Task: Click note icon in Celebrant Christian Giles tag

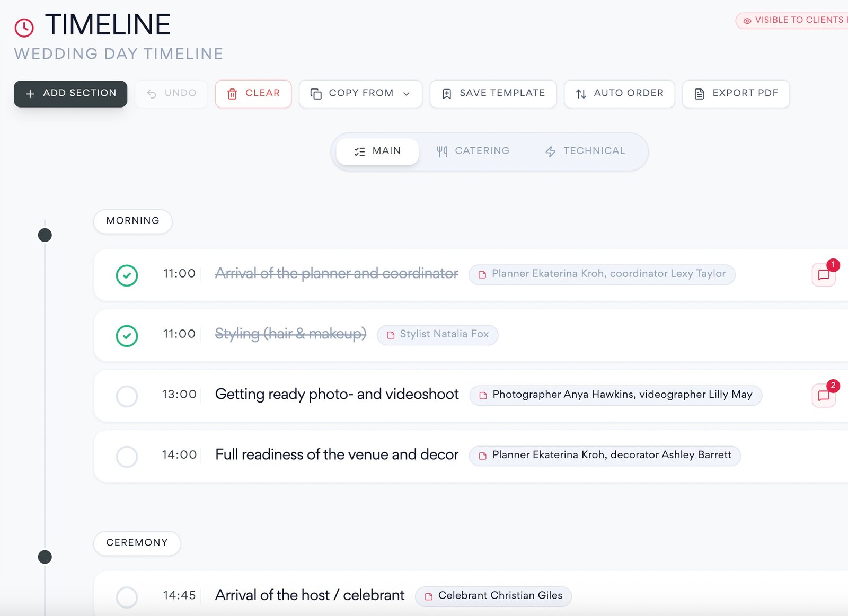Action: tap(428, 596)
